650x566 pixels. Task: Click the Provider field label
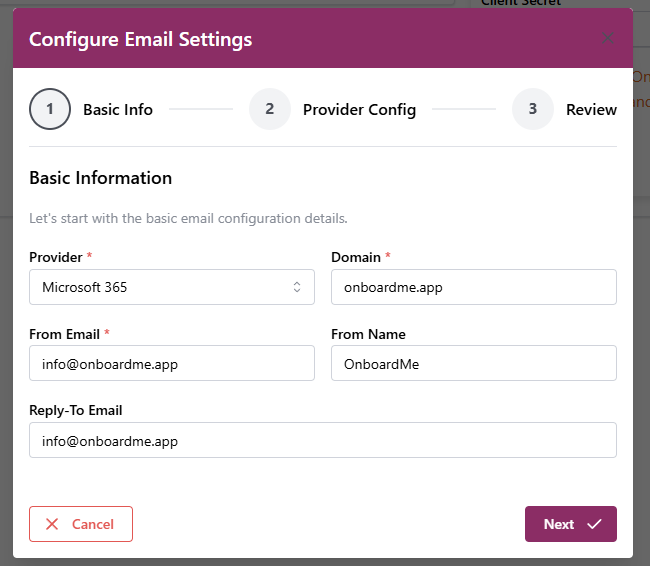pos(56,257)
